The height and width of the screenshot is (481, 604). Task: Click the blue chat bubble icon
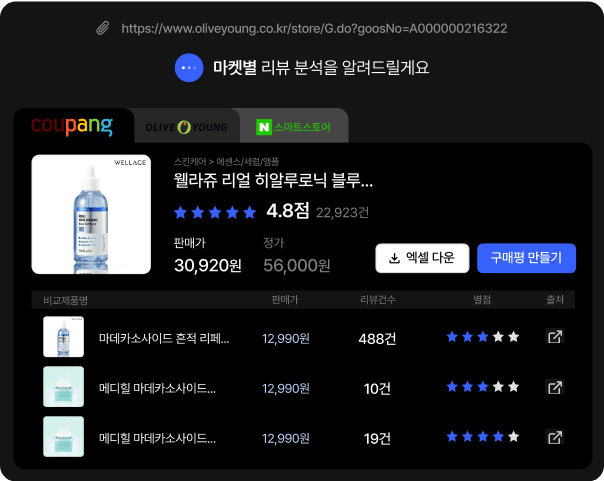pyautogui.click(x=189, y=67)
